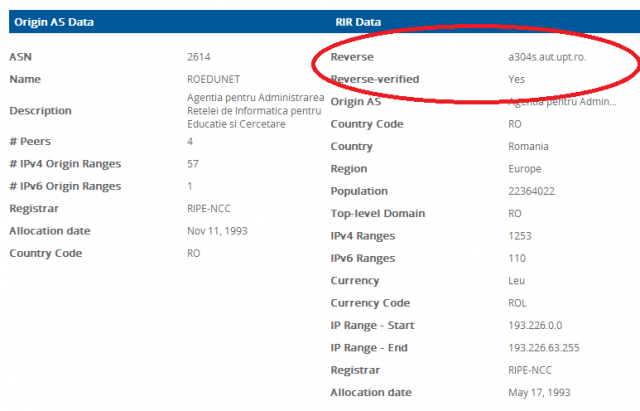Click the 'IP Range - Start' label
640x411 pixels.
372,326
